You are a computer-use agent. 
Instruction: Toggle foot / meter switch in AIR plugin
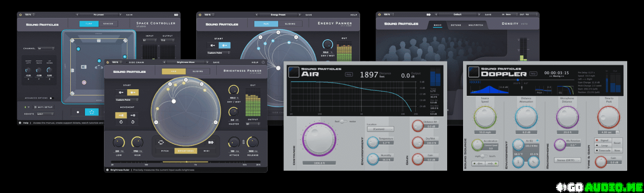[x=344, y=121]
